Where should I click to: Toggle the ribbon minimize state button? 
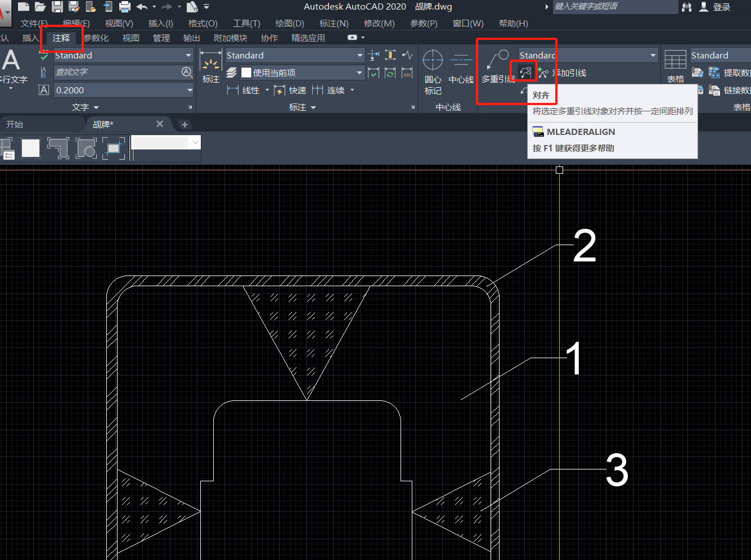pos(353,38)
